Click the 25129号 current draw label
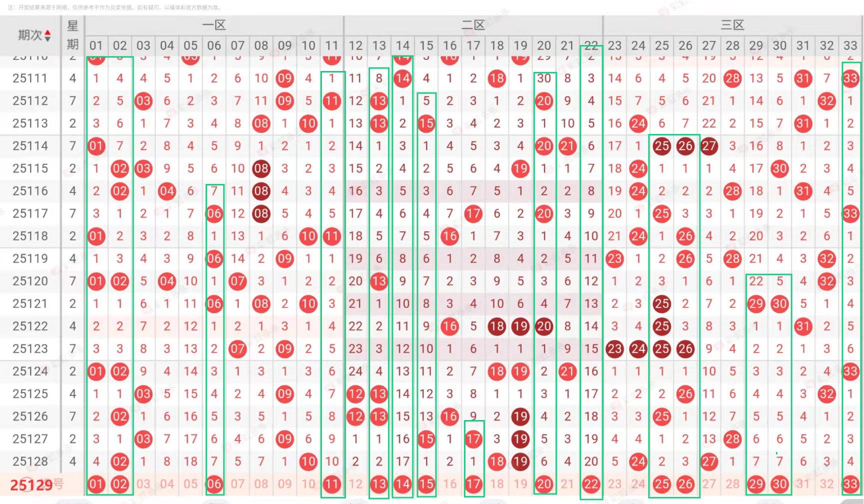This screenshot has height=504, width=864. 36,484
